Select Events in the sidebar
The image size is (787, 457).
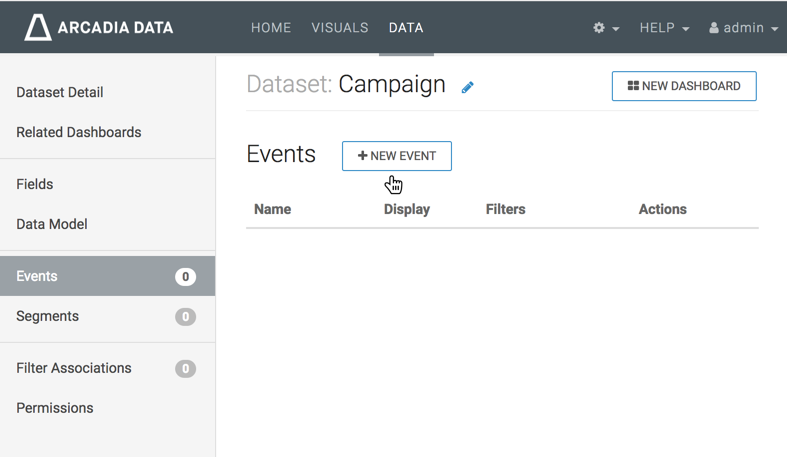37,276
